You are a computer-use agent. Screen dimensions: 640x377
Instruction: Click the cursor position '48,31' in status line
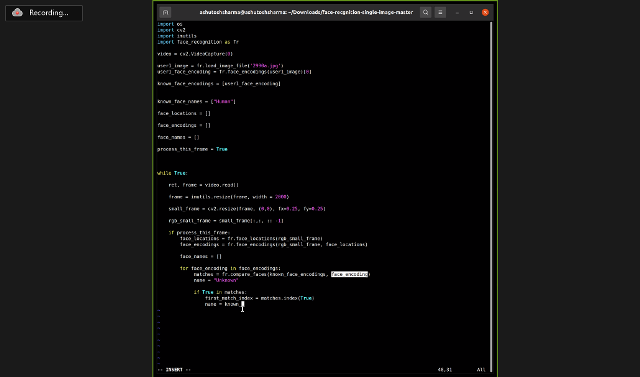[445, 370]
